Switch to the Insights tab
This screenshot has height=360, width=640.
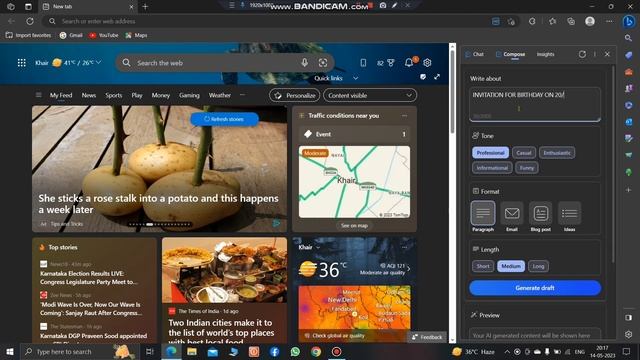tap(545, 54)
